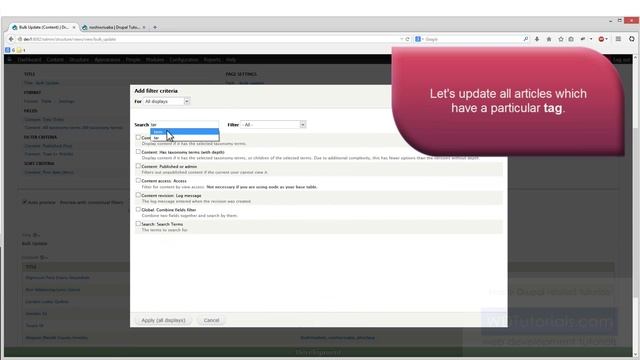Click the 'Apply (all displays)' button

pyautogui.click(x=163, y=320)
